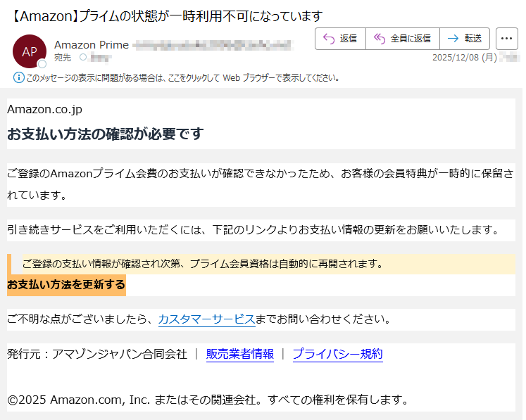Open the 販売業者情報 link

coord(239,354)
